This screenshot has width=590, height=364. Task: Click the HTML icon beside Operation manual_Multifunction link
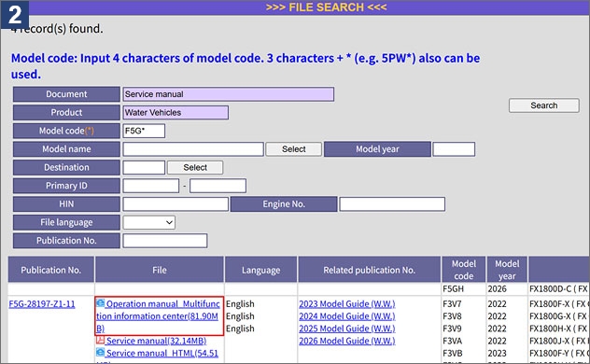101,303
